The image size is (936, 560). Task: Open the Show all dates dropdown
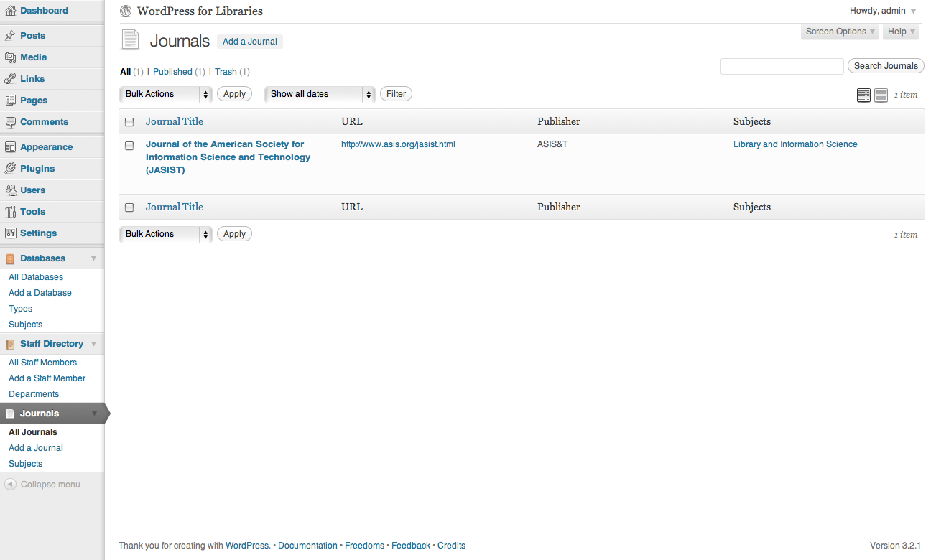coord(320,94)
